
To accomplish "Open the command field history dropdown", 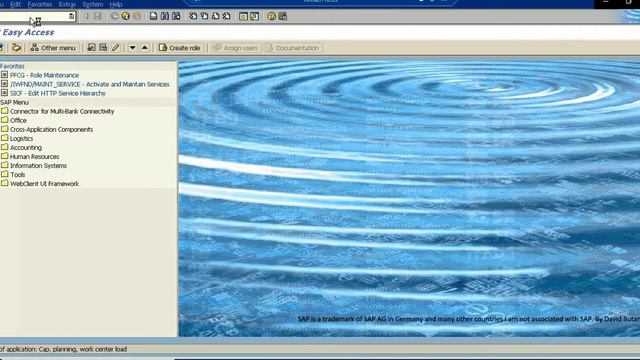I will [71, 16].
